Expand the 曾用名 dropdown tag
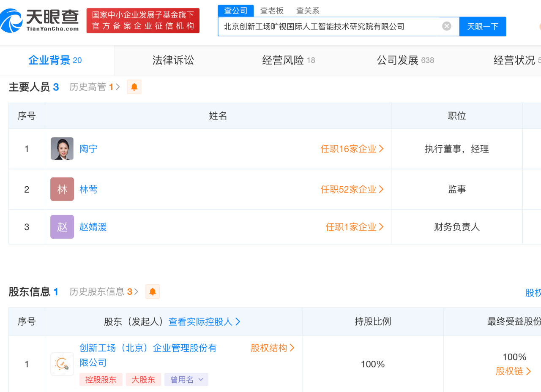 [186, 380]
